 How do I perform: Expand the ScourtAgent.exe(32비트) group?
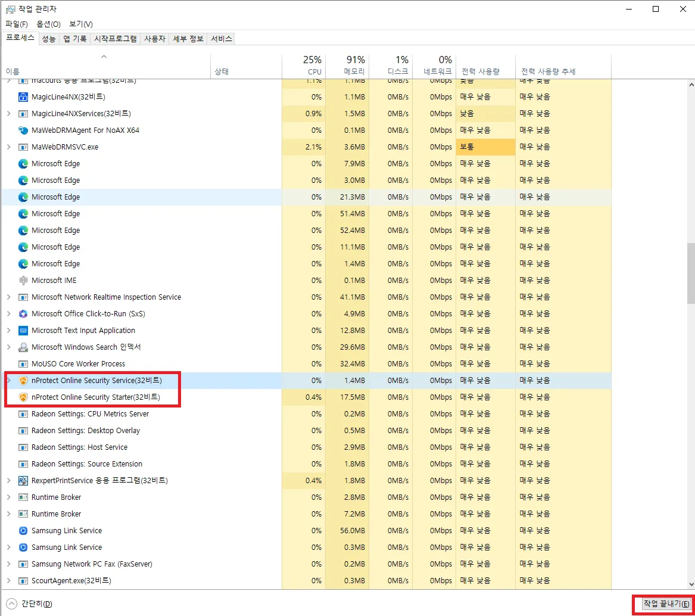[x=8, y=580]
